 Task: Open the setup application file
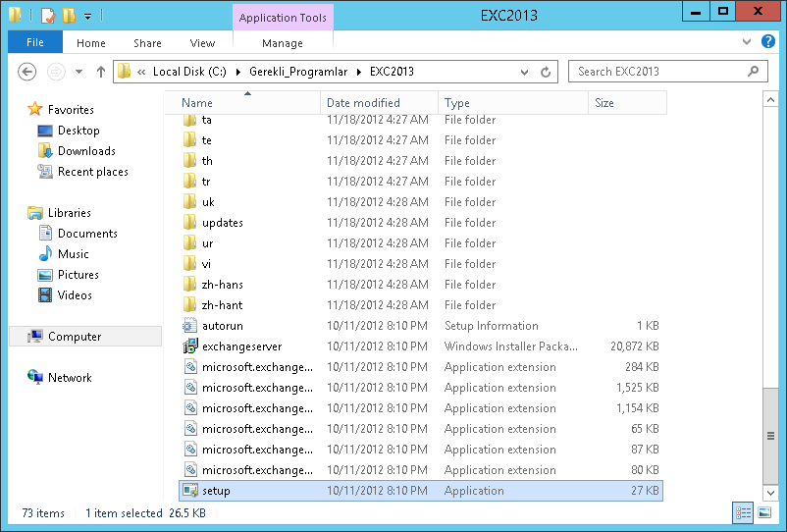pyautogui.click(x=421, y=491)
